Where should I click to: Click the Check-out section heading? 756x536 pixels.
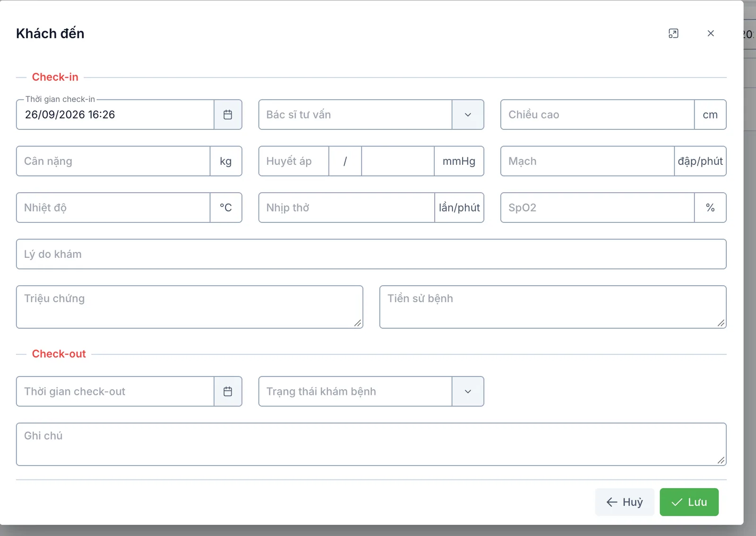pos(59,354)
